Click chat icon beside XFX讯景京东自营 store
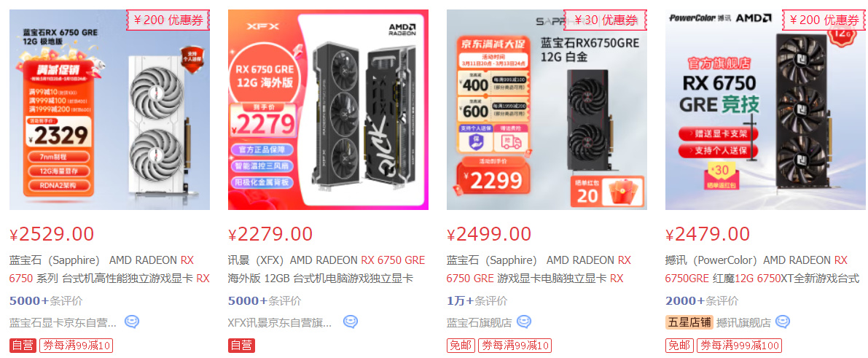The image size is (868, 358). pyautogui.click(x=351, y=322)
